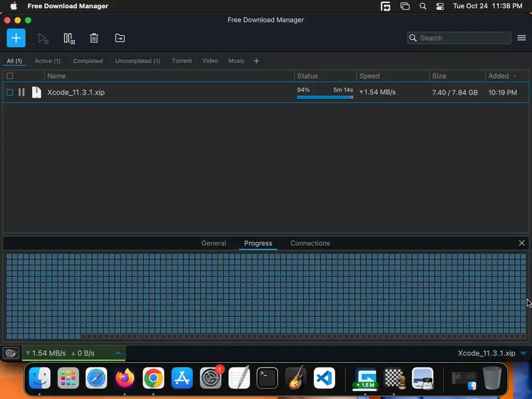532x399 pixels.
Task: Pause the Xcode_11.3.1.xip download
Action: [x=21, y=92]
